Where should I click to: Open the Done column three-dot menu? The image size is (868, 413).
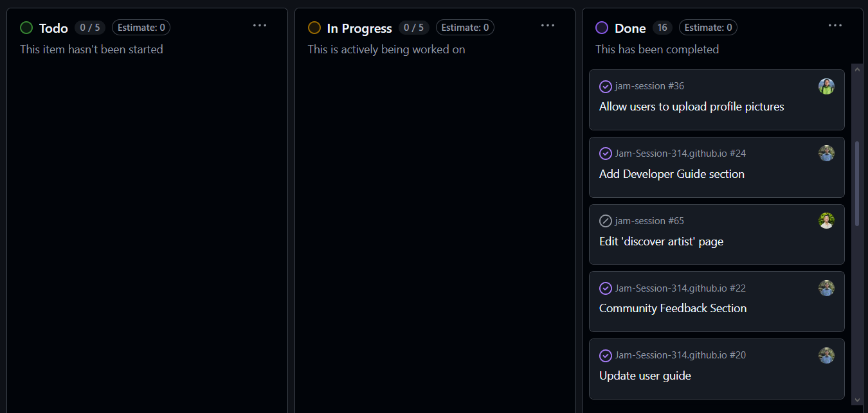[835, 26]
